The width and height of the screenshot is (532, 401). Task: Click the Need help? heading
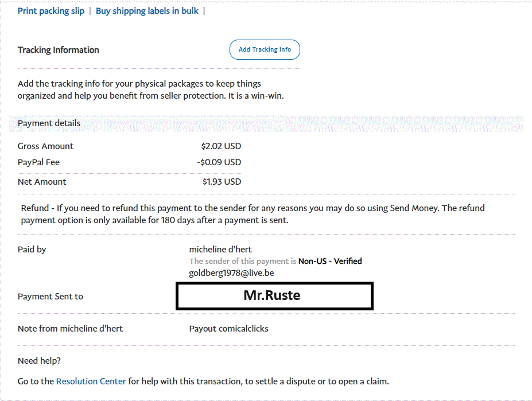(39, 361)
